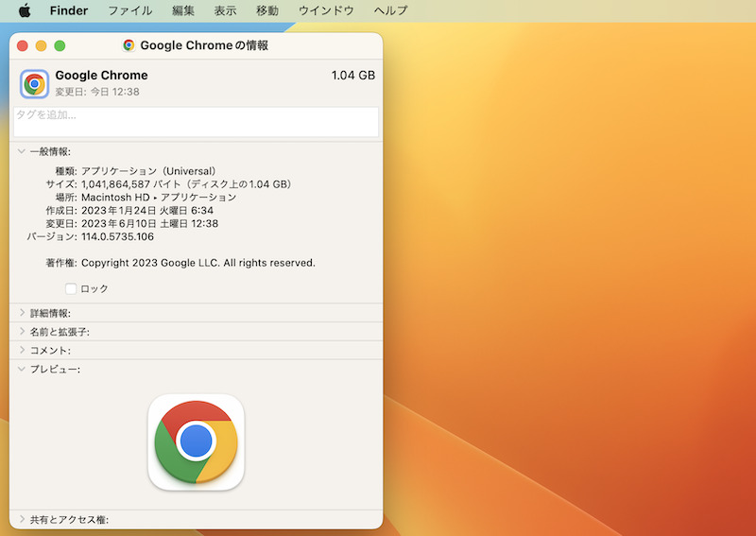The image size is (756, 536).
Task: Open the 編集 menu
Action: [x=183, y=10]
